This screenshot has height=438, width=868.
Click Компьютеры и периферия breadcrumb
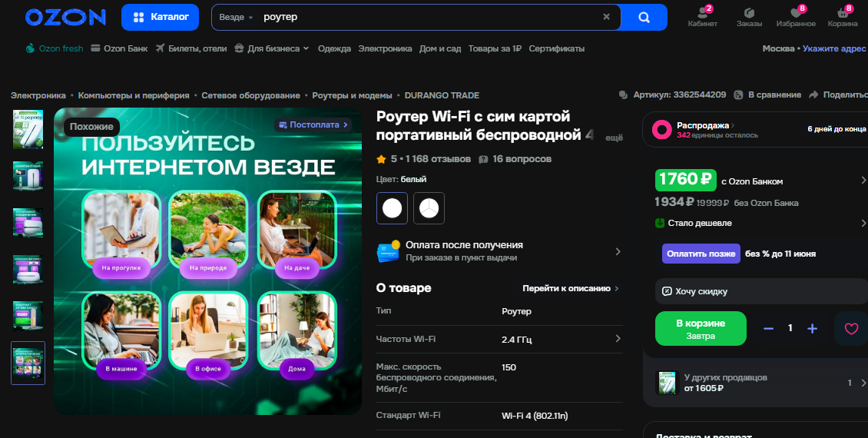coord(134,95)
